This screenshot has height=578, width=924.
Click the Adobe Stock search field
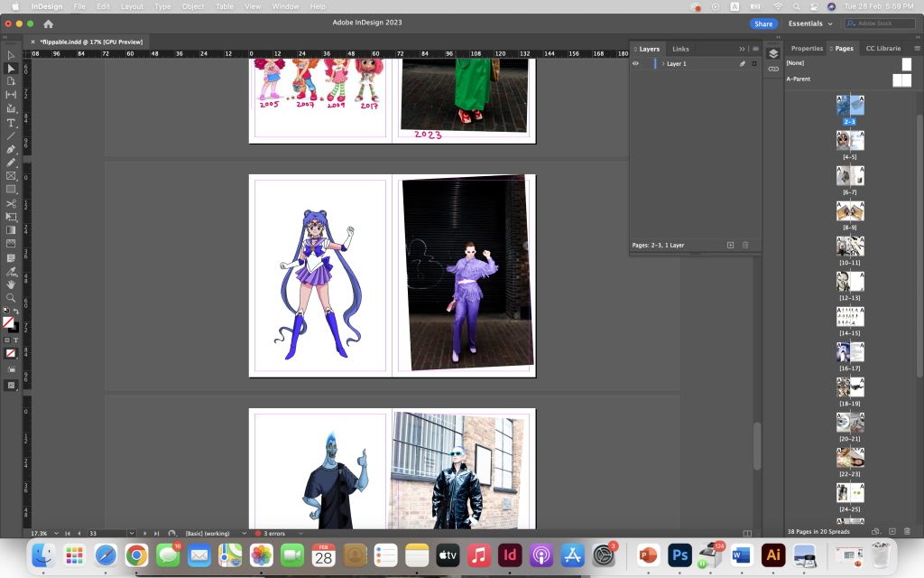click(878, 23)
